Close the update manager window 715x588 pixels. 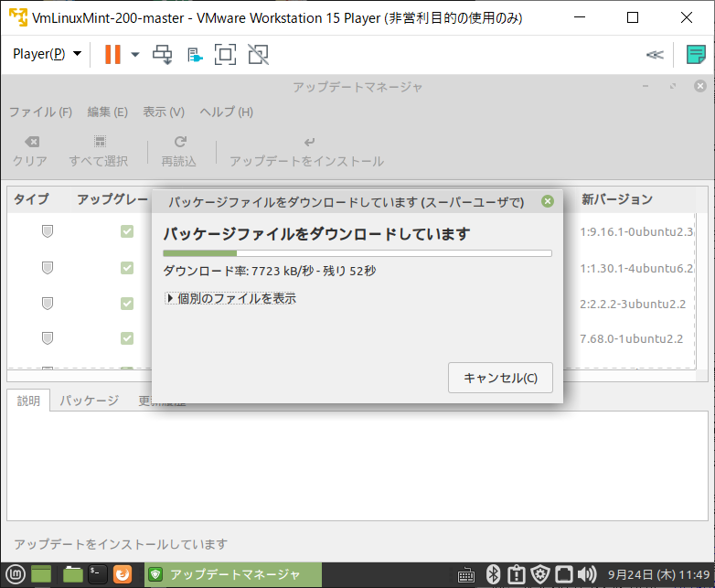700,86
